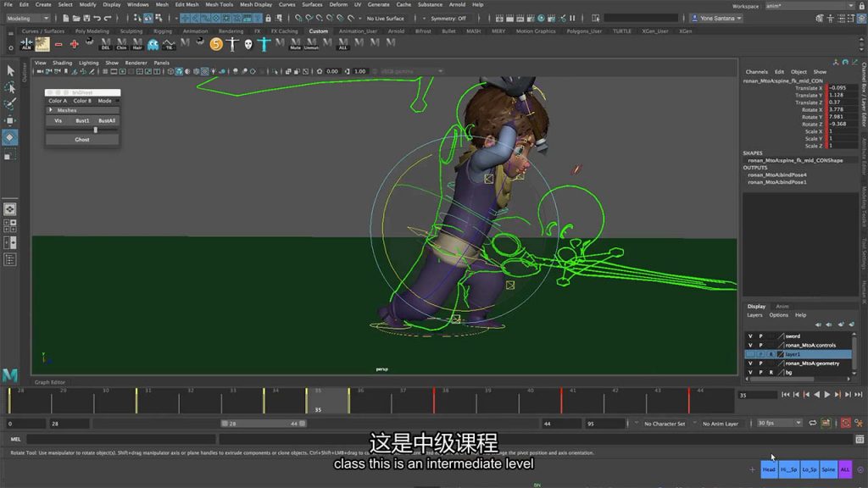
Task: Open the Modeling menu set dropdown
Action: pos(28,19)
